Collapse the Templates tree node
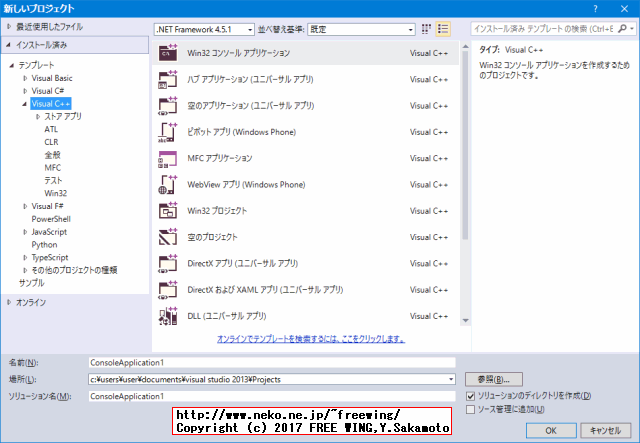This screenshot has height=443, width=640. point(12,65)
